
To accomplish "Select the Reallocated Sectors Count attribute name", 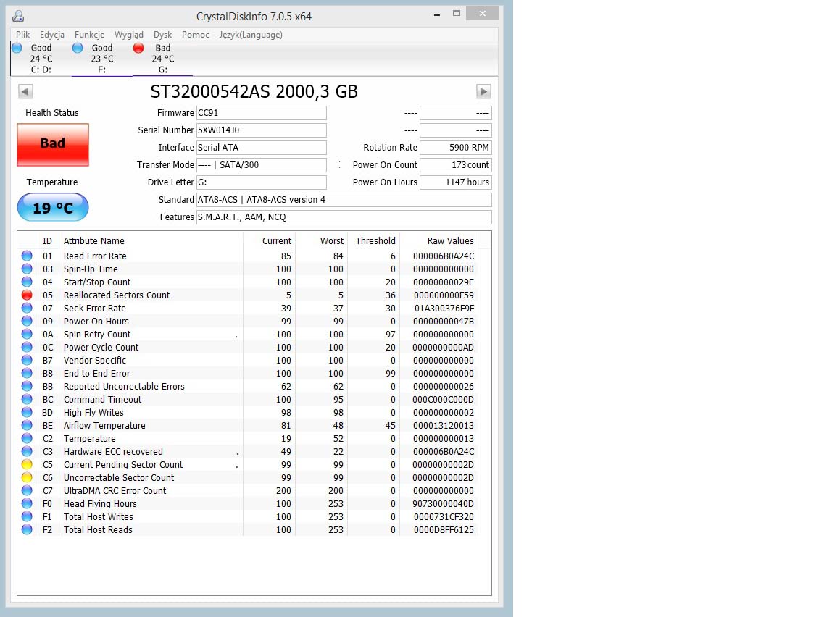I will [x=117, y=295].
